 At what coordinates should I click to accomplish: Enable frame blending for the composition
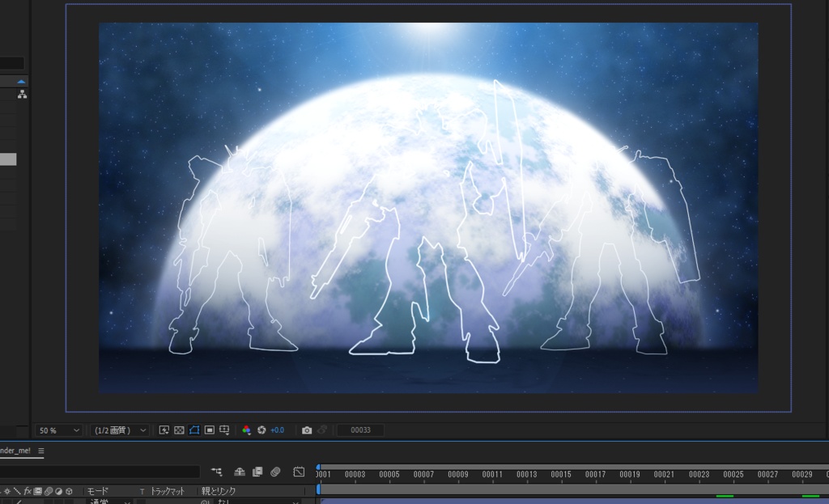click(x=257, y=472)
